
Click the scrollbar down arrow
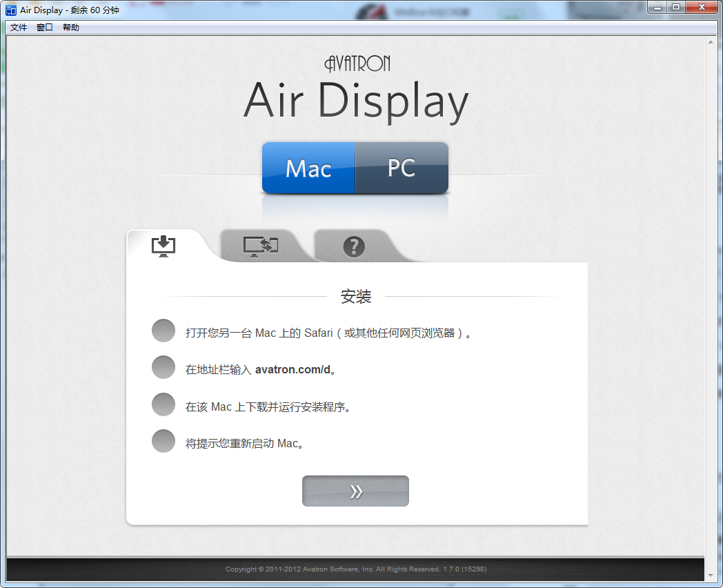[x=711, y=574]
